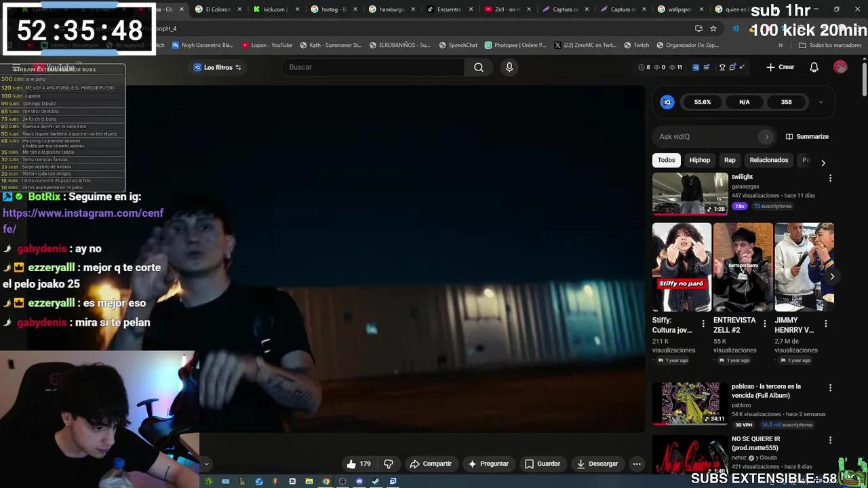
Task: Enable the Todos filter chip
Action: tap(666, 160)
